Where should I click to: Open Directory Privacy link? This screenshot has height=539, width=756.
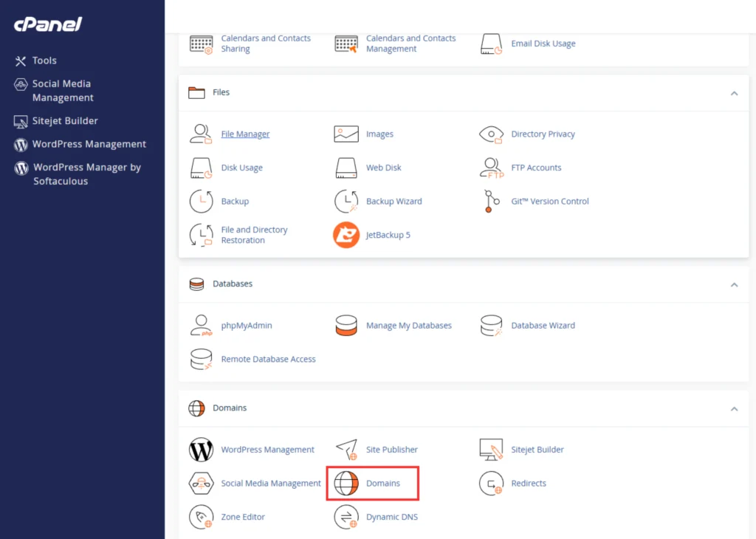click(x=543, y=134)
